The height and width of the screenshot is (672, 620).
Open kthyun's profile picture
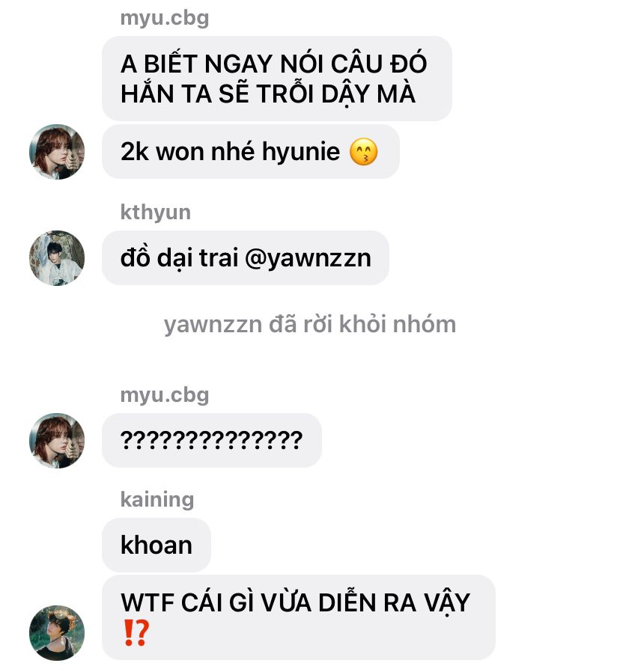click(57, 258)
